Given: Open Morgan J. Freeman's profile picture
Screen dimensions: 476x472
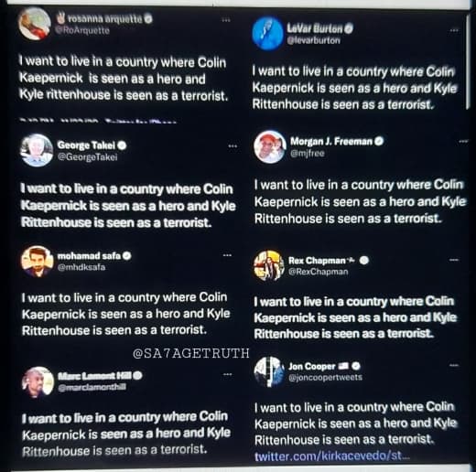Looking at the screenshot, I should [270, 146].
